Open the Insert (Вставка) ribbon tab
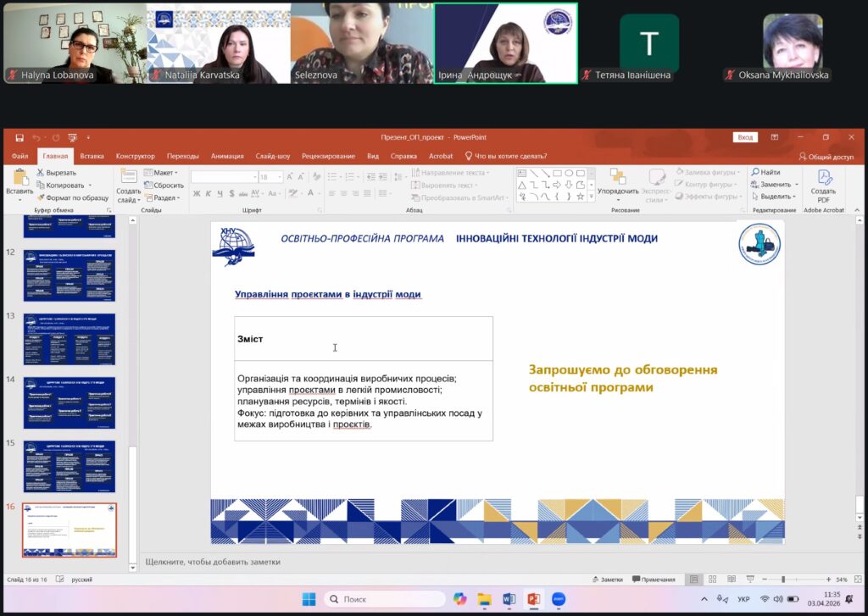The height and width of the screenshot is (616, 868). 92,156
